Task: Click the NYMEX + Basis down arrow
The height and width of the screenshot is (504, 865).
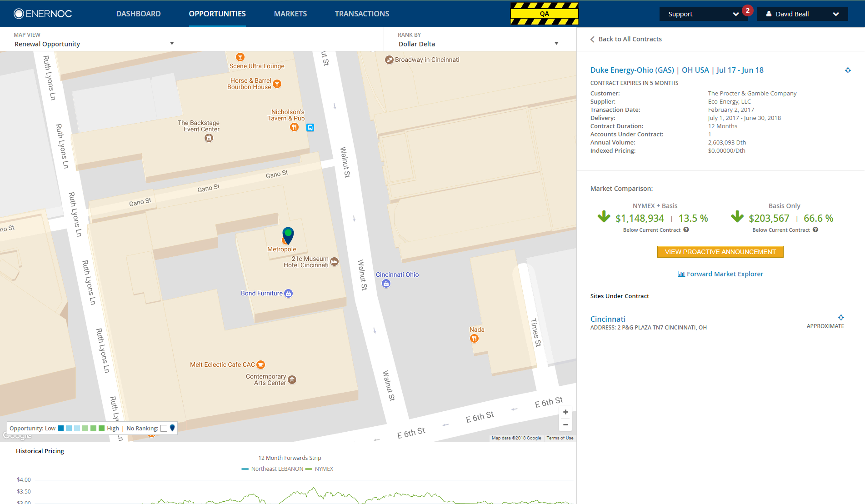Action: [604, 217]
